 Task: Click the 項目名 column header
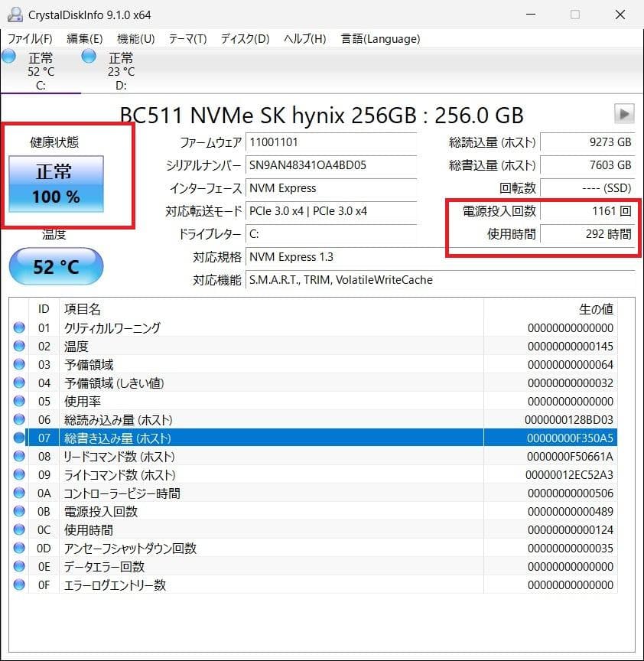[x=271, y=309]
